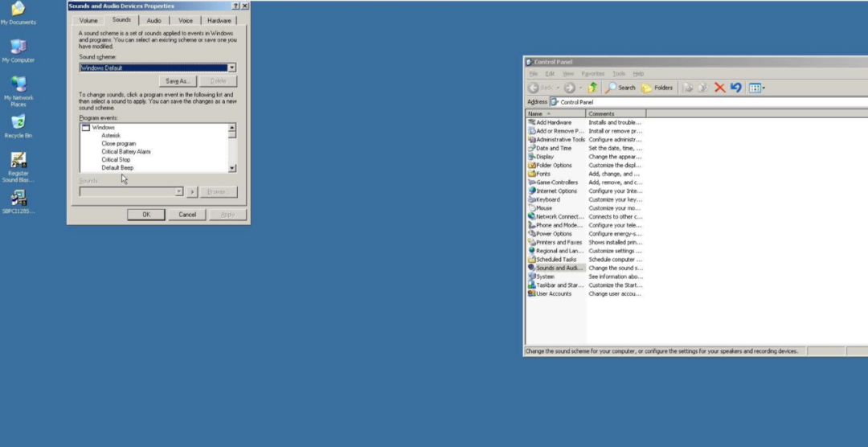The image size is (868, 447).
Task: Toggle the Folders pane button
Action: pyautogui.click(x=657, y=88)
